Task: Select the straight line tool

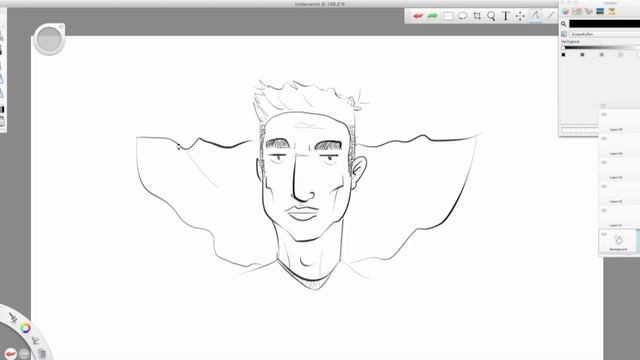Action: 550,16
